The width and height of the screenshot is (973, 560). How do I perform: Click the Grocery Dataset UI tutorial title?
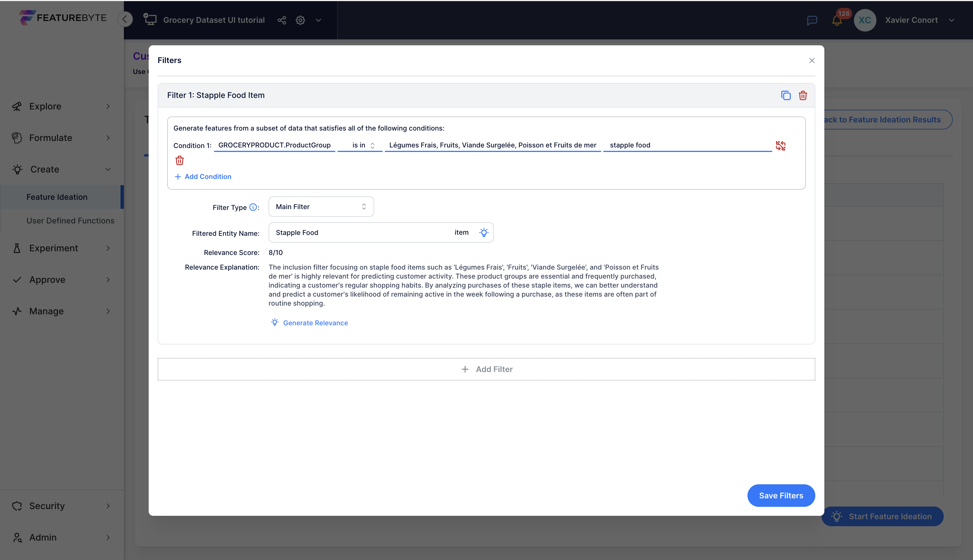(214, 20)
